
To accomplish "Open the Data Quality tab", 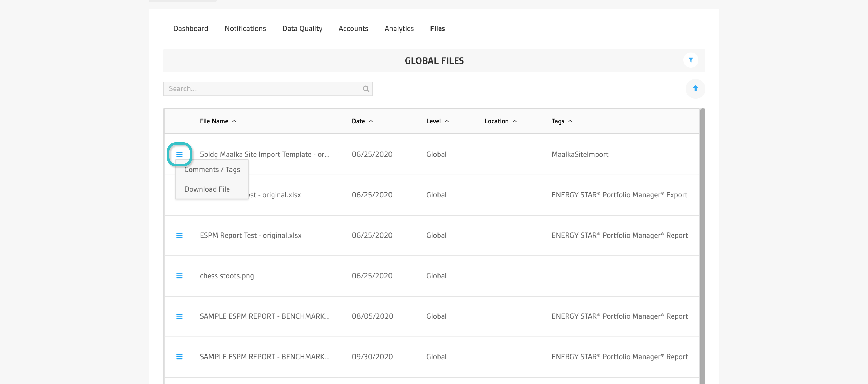I will tap(302, 29).
